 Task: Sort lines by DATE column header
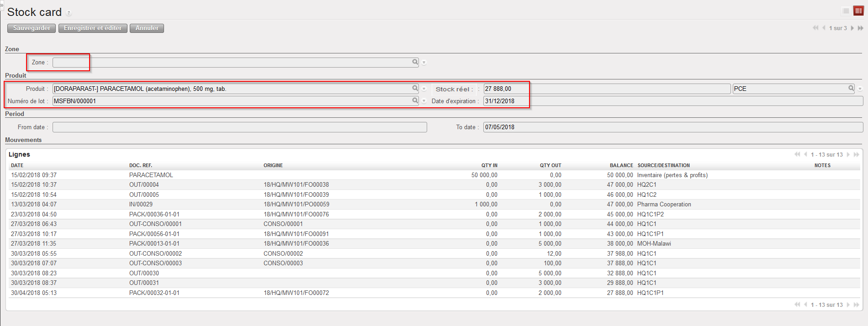click(17, 165)
